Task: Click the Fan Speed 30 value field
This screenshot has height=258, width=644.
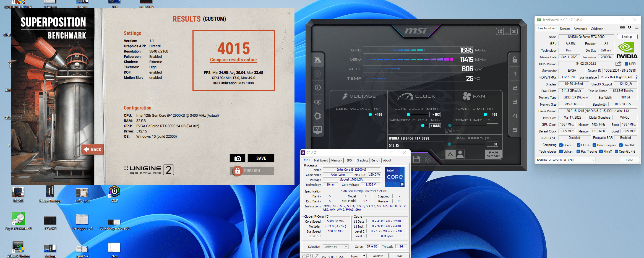Action: (x=492, y=144)
